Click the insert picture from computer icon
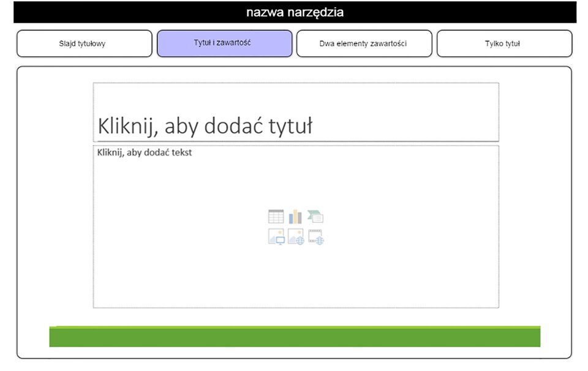The width and height of the screenshot is (588, 371). point(276,237)
